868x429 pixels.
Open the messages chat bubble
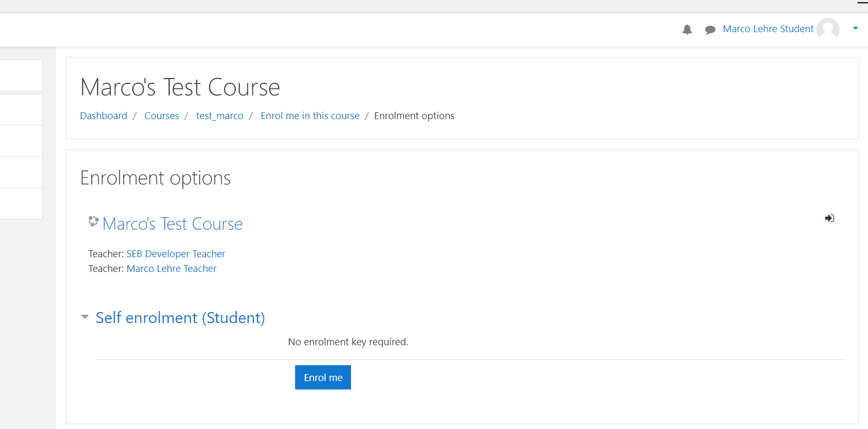point(710,30)
